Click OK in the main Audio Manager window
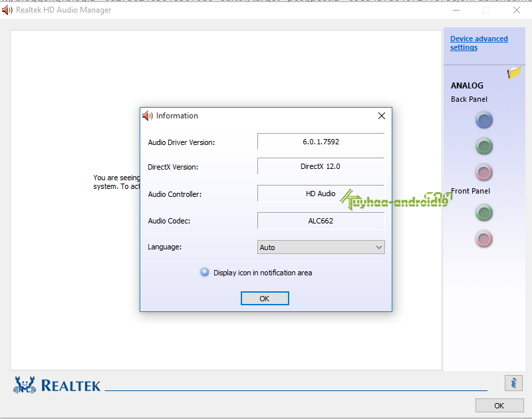 coord(499,406)
